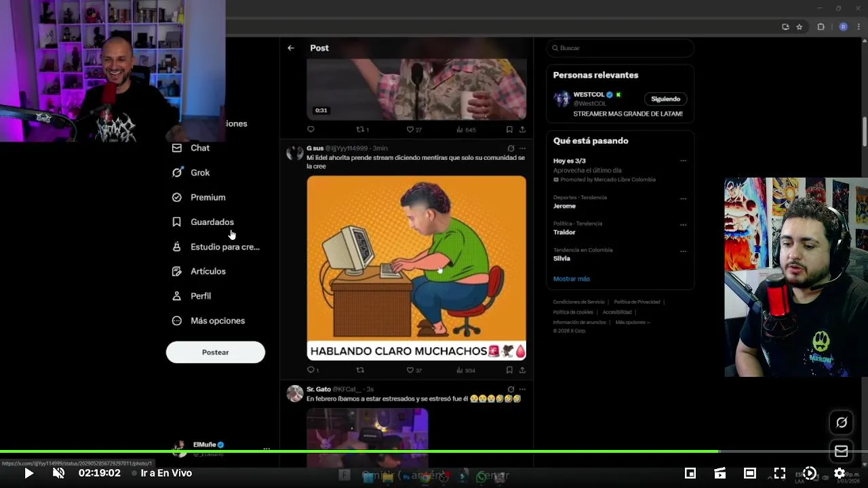Open Grok in the X sidebar

point(191,173)
